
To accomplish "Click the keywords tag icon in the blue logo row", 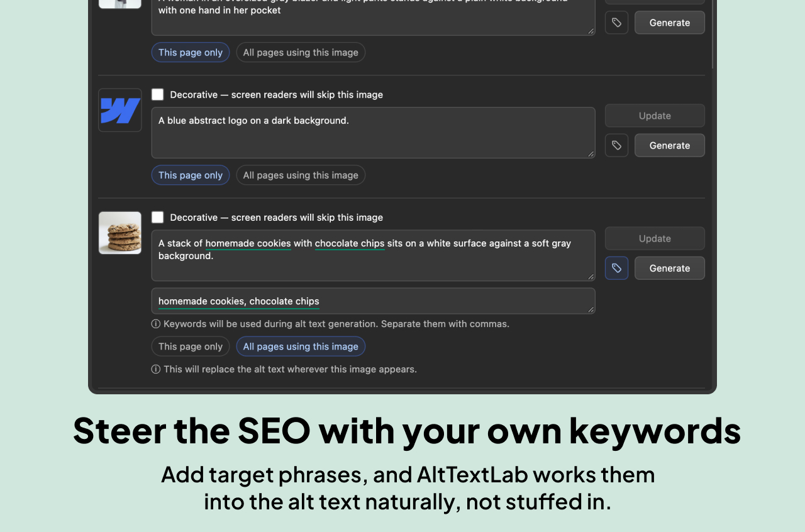I will tap(616, 145).
